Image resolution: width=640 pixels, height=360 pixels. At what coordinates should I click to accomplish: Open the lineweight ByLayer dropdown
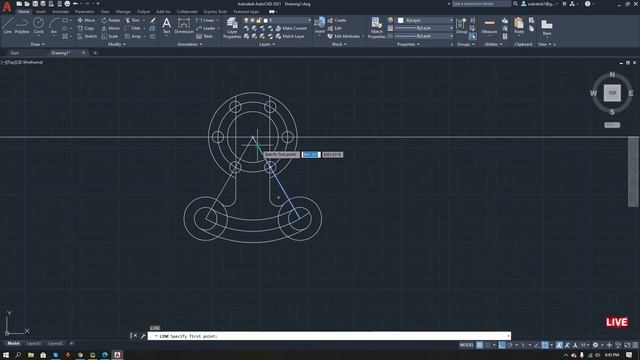424,28
